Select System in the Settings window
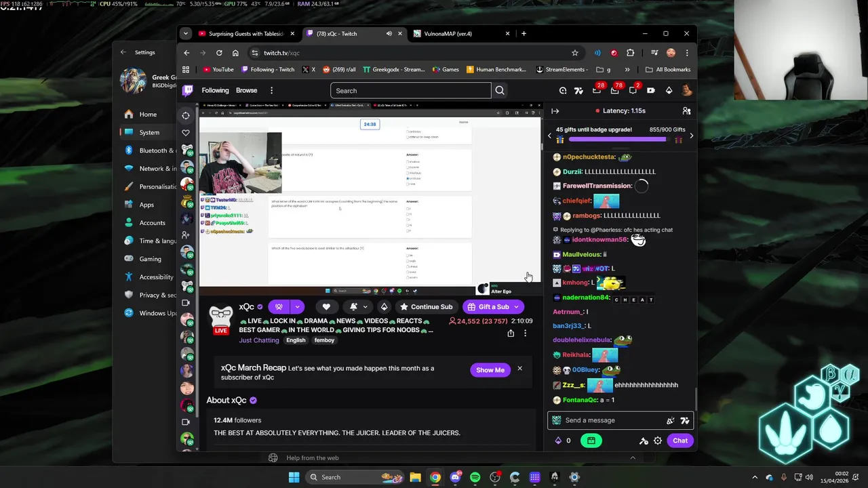The width and height of the screenshot is (868, 488). pos(148,133)
